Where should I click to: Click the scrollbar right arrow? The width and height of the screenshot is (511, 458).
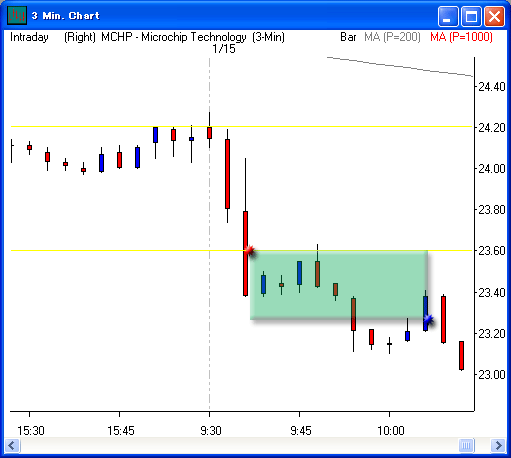[x=498, y=445]
